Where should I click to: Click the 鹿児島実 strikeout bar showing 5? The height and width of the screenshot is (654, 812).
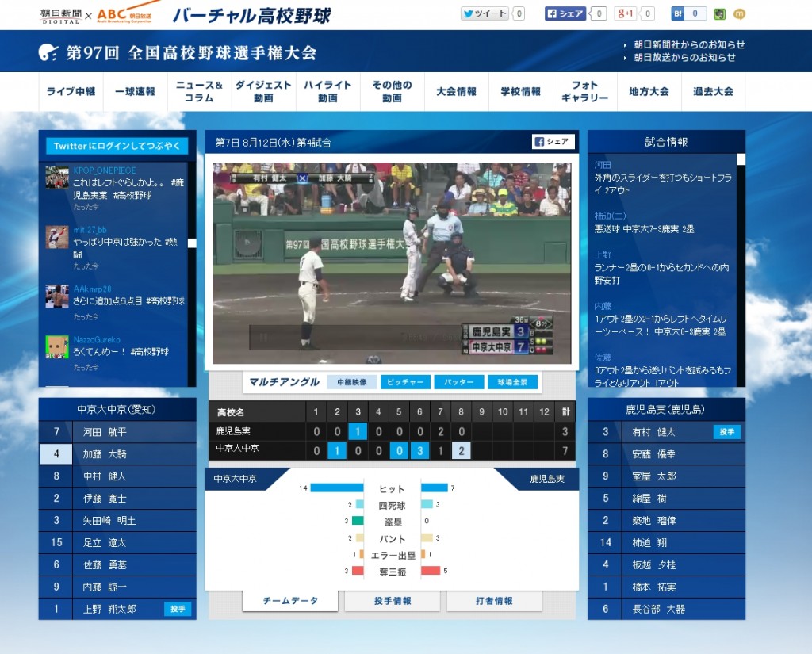431,571
